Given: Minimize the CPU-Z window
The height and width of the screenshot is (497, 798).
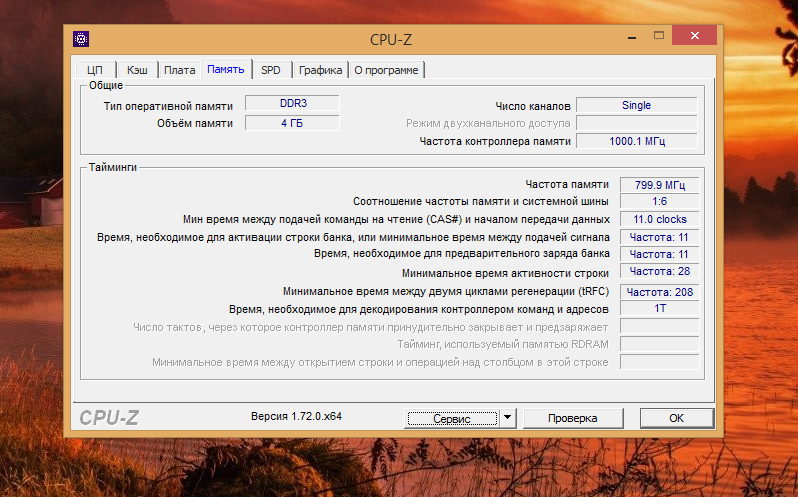Looking at the screenshot, I should [632, 37].
